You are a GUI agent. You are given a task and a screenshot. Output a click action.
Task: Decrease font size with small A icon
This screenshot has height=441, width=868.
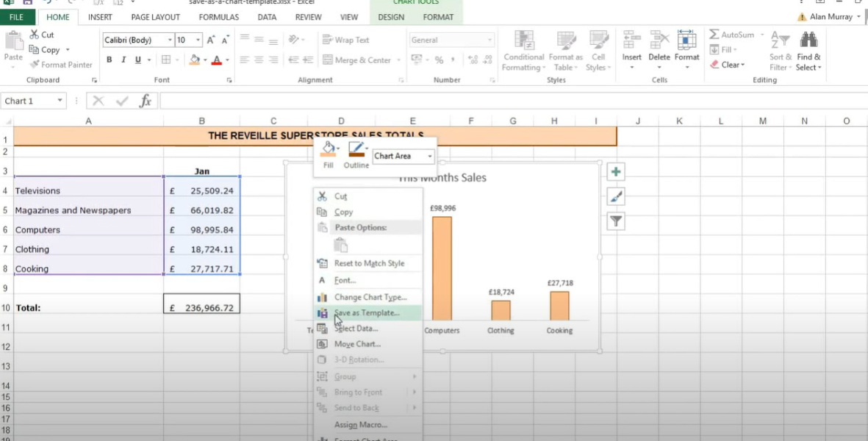[x=226, y=40]
